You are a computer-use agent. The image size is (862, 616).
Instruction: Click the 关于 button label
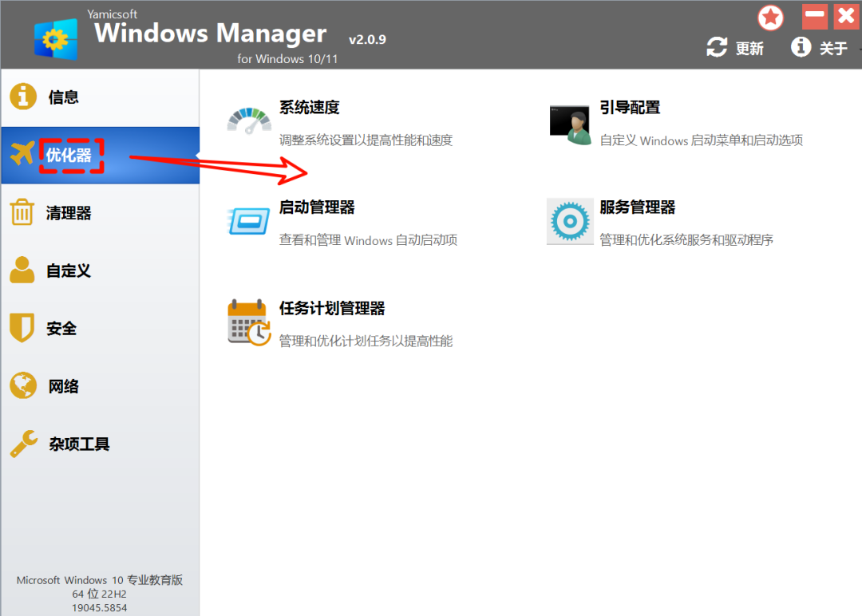833,49
